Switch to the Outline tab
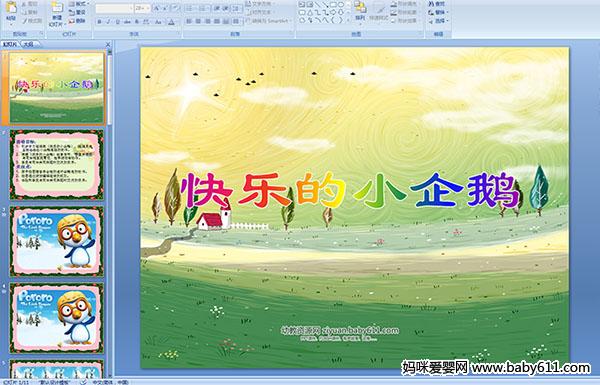Screen dimensions: 600x385 (28, 44)
